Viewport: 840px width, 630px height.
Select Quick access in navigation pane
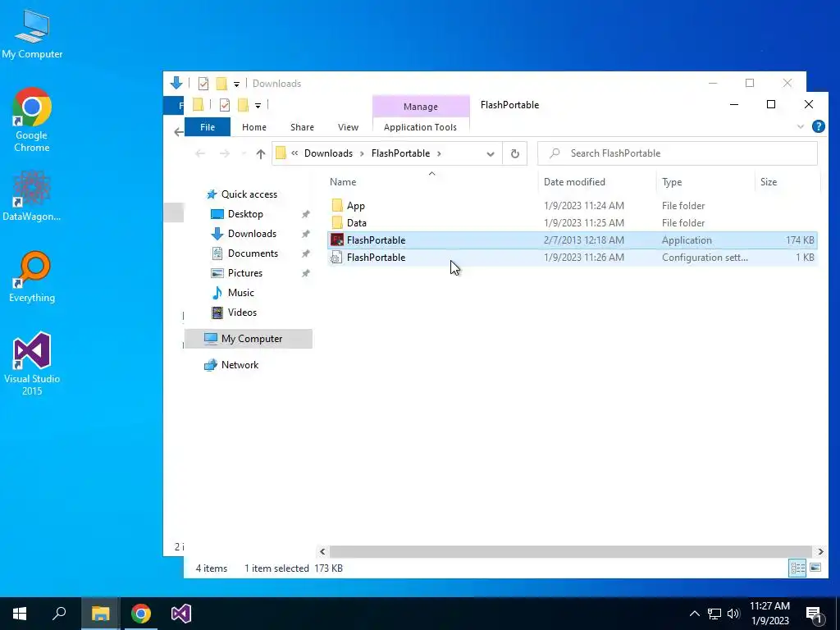click(249, 194)
